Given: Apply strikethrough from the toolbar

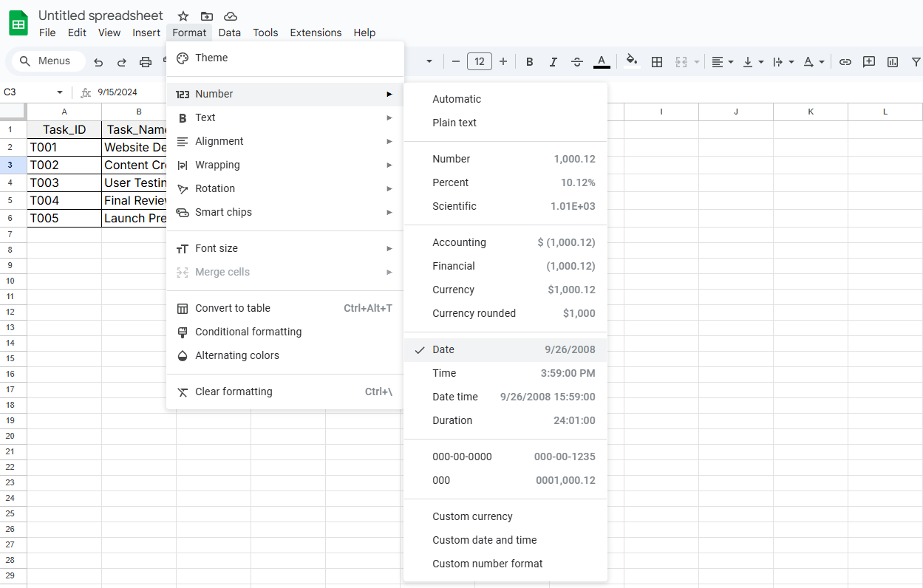Looking at the screenshot, I should click(x=577, y=62).
